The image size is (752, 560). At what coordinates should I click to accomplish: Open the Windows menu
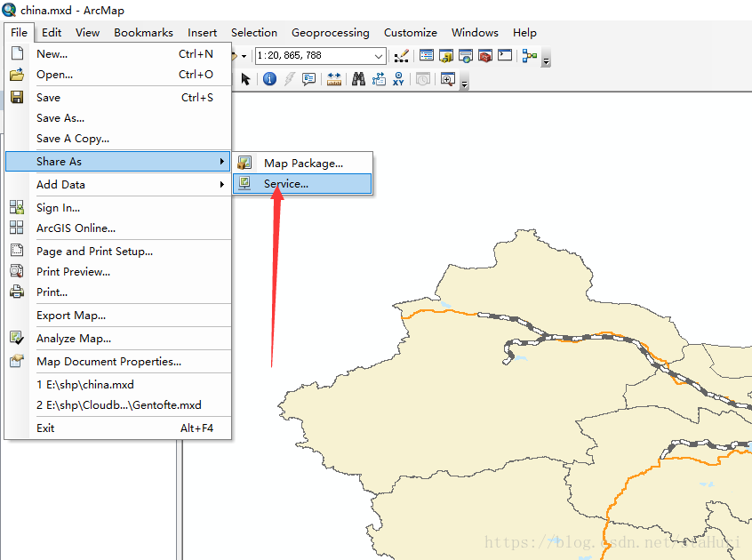tap(475, 33)
